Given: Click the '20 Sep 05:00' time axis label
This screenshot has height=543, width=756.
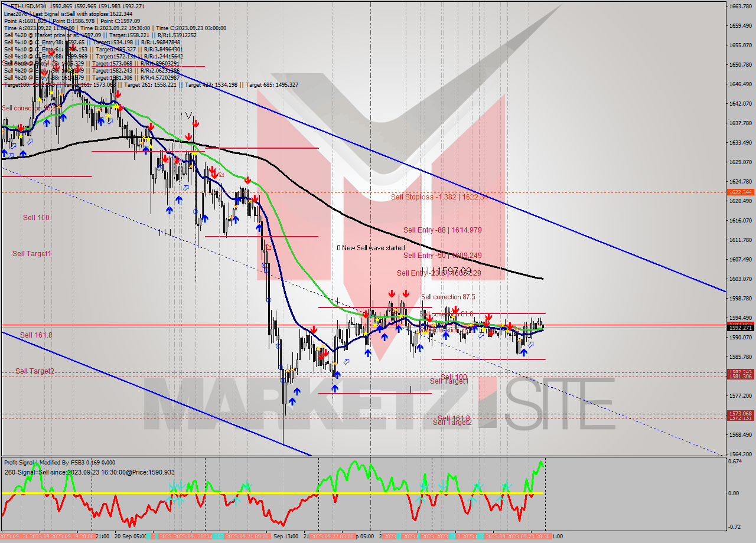Looking at the screenshot, I should pos(131,537).
